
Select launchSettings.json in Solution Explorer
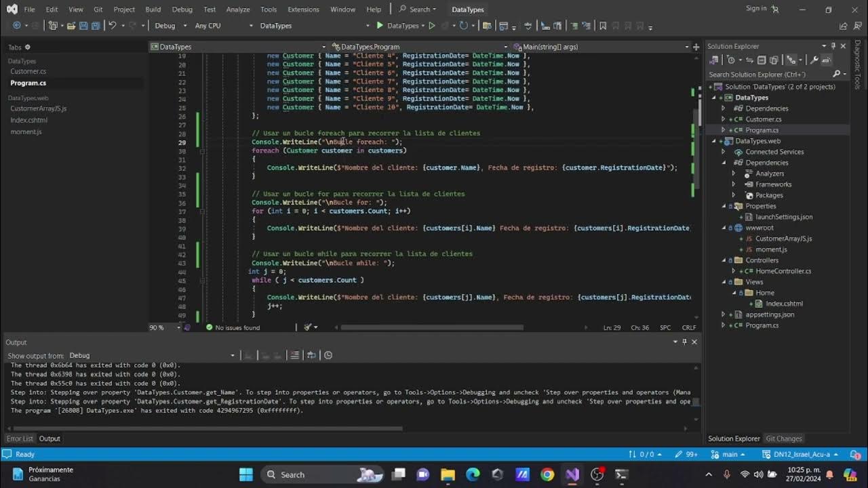tap(784, 217)
